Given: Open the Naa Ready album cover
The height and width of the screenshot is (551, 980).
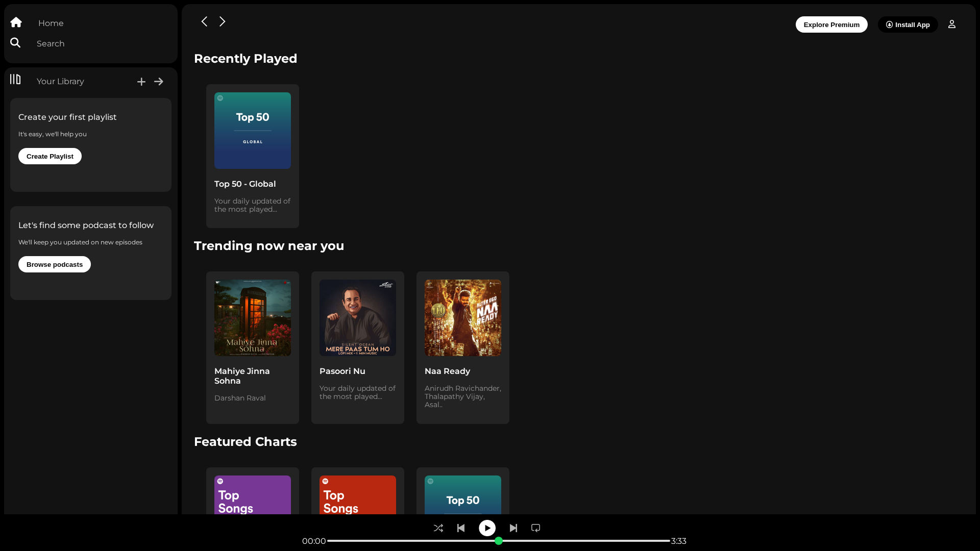Looking at the screenshot, I should [463, 318].
